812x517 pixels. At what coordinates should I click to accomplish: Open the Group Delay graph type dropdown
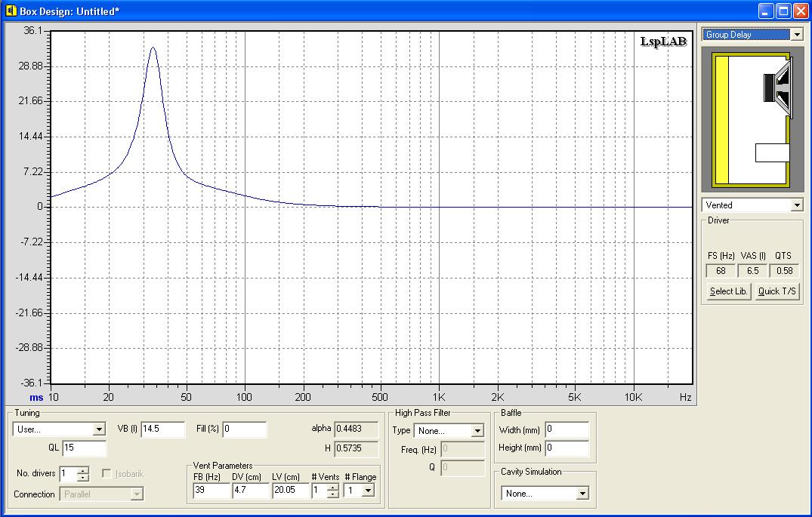click(x=796, y=35)
